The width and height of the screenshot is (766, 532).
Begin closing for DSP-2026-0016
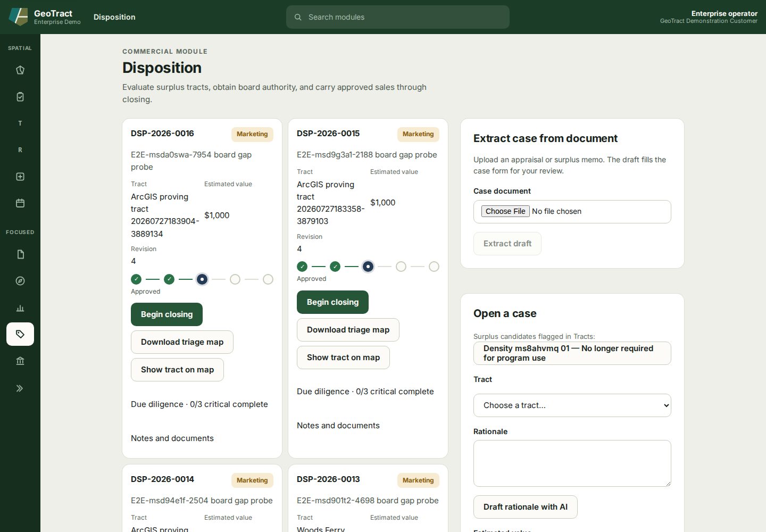[x=166, y=314]
